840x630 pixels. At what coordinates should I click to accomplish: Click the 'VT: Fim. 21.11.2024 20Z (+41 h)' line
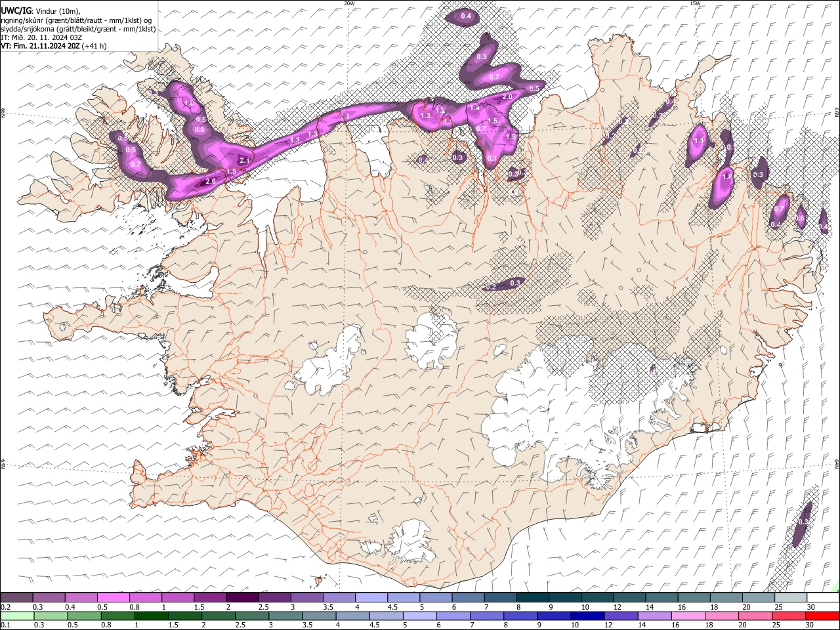click(54, 46)
